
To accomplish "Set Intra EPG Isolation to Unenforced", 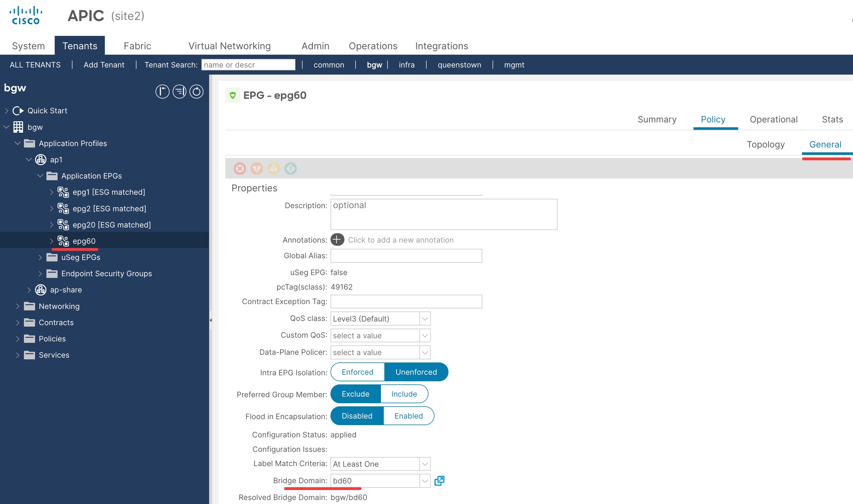I will tap(416, 372).
